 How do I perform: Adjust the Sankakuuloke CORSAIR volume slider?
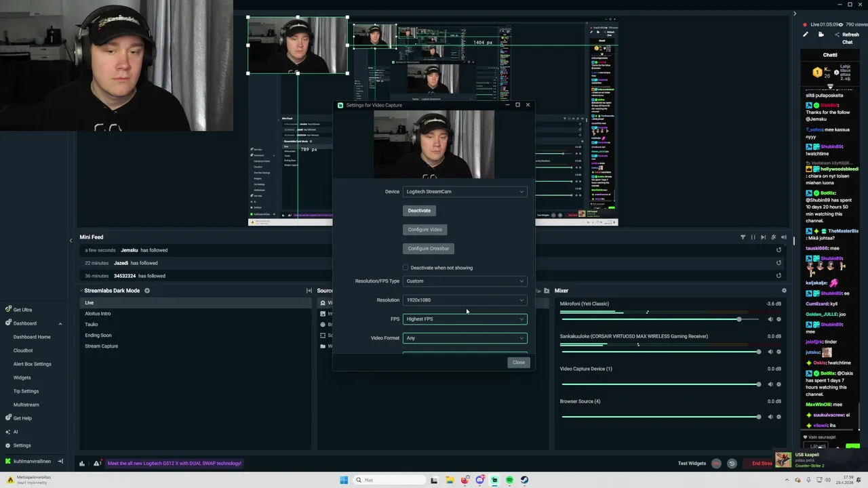[660, 352]
